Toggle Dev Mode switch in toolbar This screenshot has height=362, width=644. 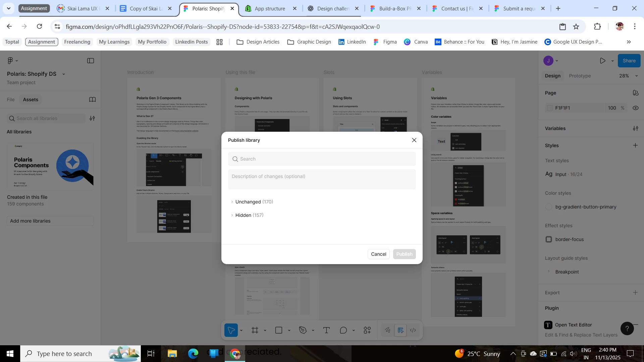click(x=413, y=330)
